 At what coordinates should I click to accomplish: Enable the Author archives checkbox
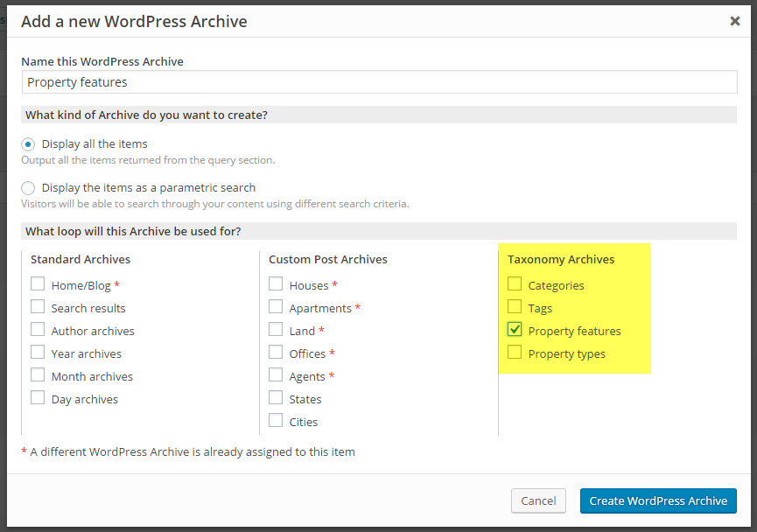[x=38, y=329]
